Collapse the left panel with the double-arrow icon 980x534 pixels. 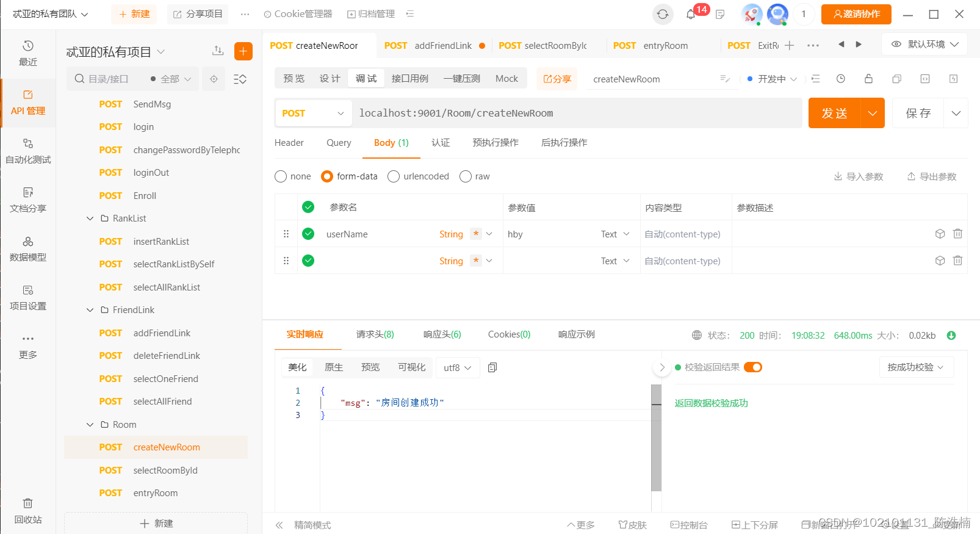(x=279, y=525)
